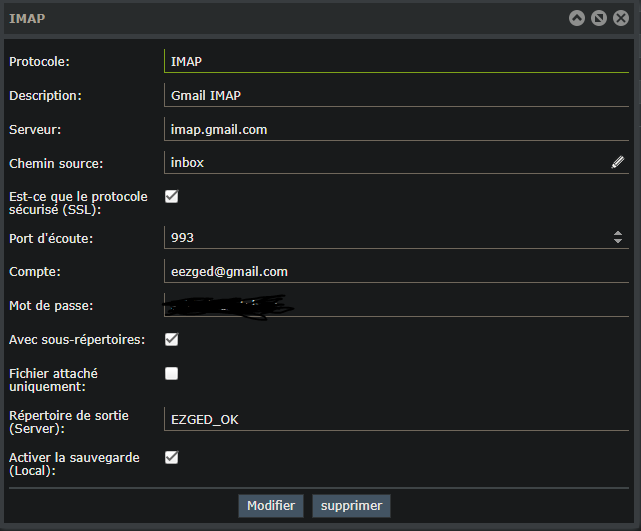The height and width of the screenshot is (531, 641).
Task: Click the pencil edit icon in Chemin source
Action: [618, 162]
